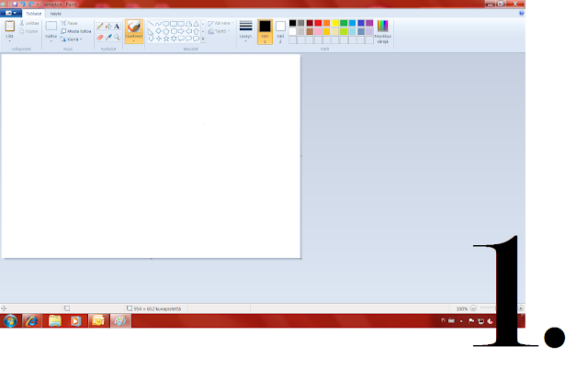Expand the Siveltimet brushes dropdown arrow
This screenshot has height=380, width=588.
tap(134, 41)
